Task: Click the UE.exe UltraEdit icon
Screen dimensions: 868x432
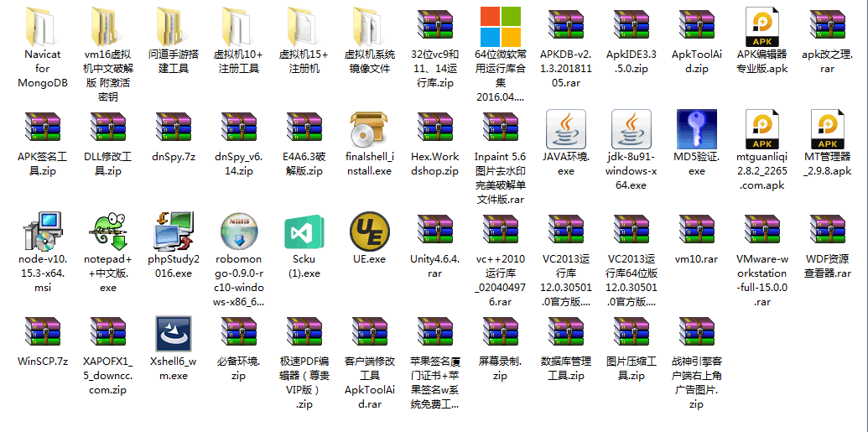Action: (x=370, y=232)
